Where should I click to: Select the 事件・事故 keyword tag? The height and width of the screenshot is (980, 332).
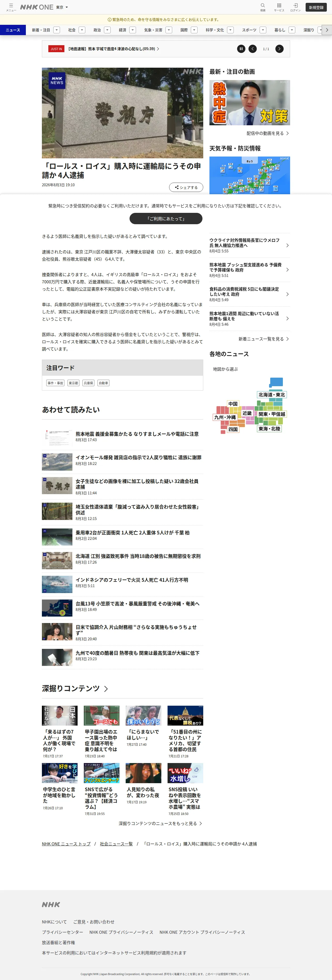pos(56,383)
